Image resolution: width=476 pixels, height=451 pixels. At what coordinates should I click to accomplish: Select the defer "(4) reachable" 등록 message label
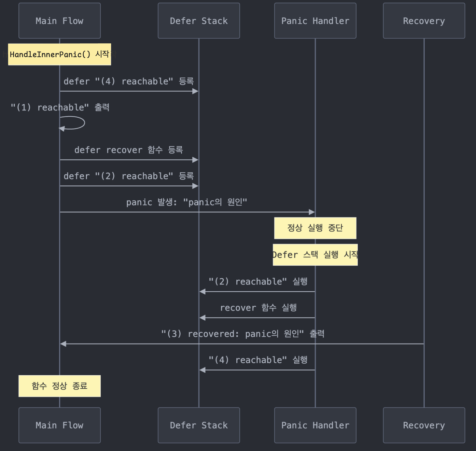tap(129, 81)
